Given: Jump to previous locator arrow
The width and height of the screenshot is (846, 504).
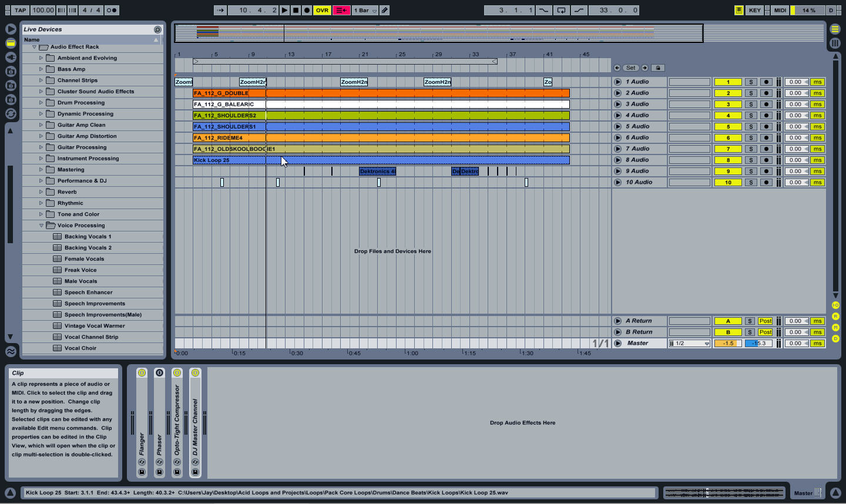Looking at the screenshot, I should click(x=617, y=68).
